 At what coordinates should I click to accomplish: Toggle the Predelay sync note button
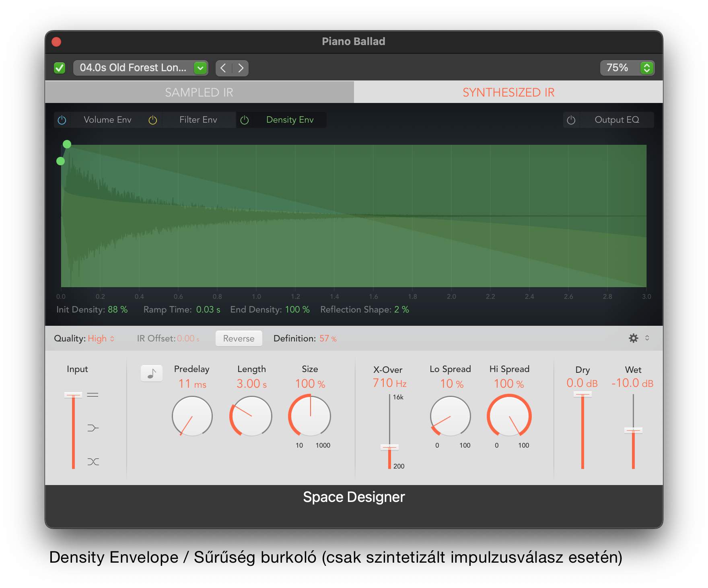152,374
